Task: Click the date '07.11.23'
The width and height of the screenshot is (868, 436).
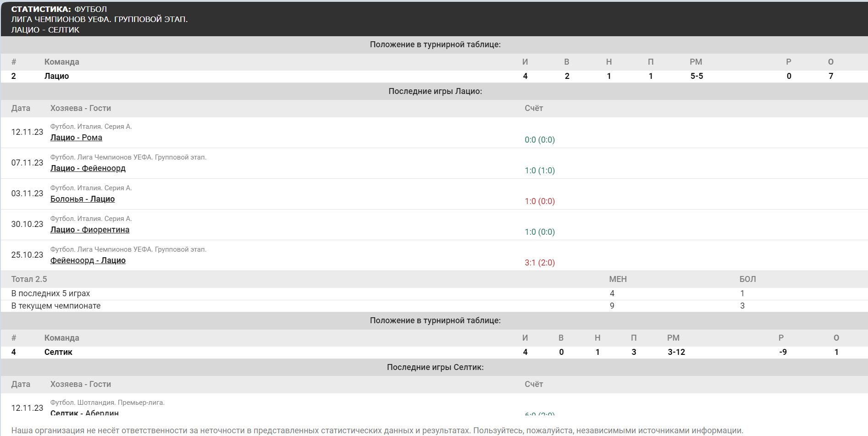Action: tap(27, 163)
